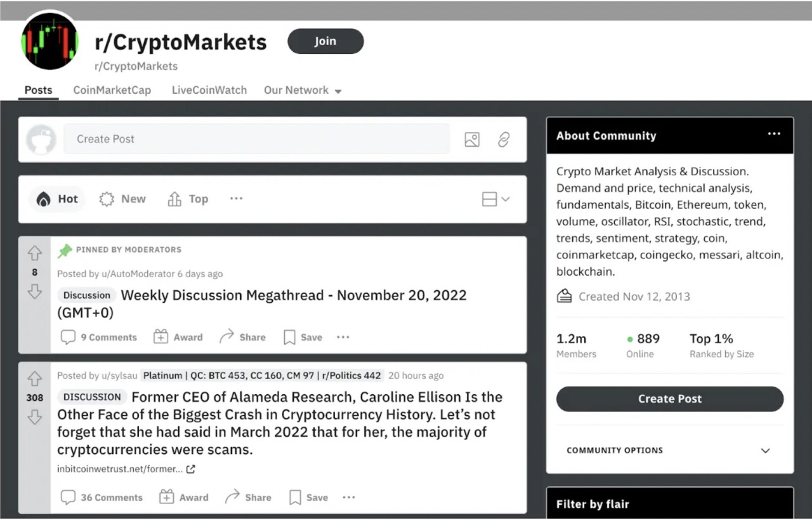Image resolution: width=812 pixels, height=520 pixels.
Task: Click the r/CryptoMarkets candlestick logo
Action: click(x=49, y=41)
